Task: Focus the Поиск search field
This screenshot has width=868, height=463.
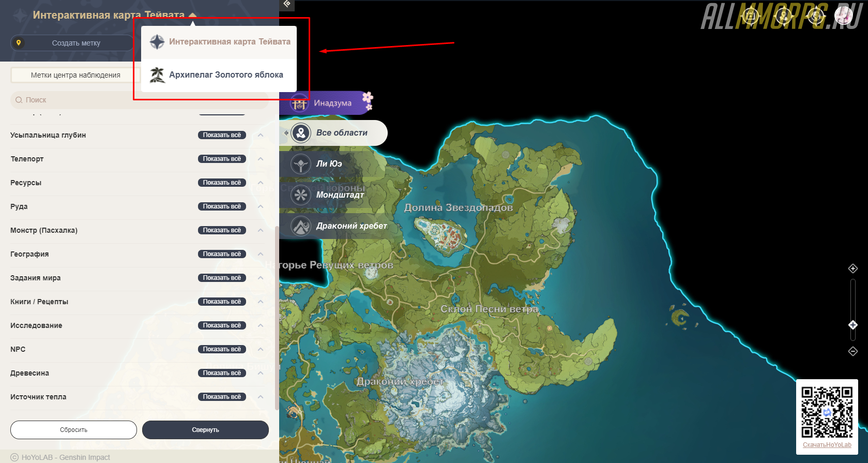Action: point(140,100)
